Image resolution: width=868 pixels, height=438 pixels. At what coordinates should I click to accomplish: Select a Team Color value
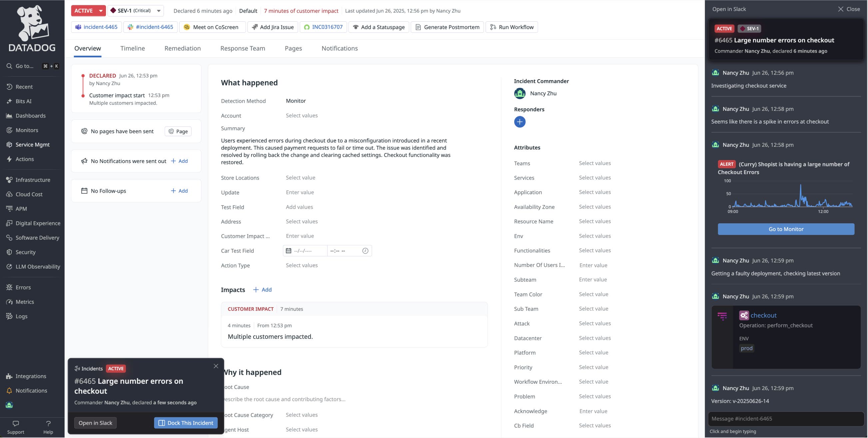tap(594, 294)
